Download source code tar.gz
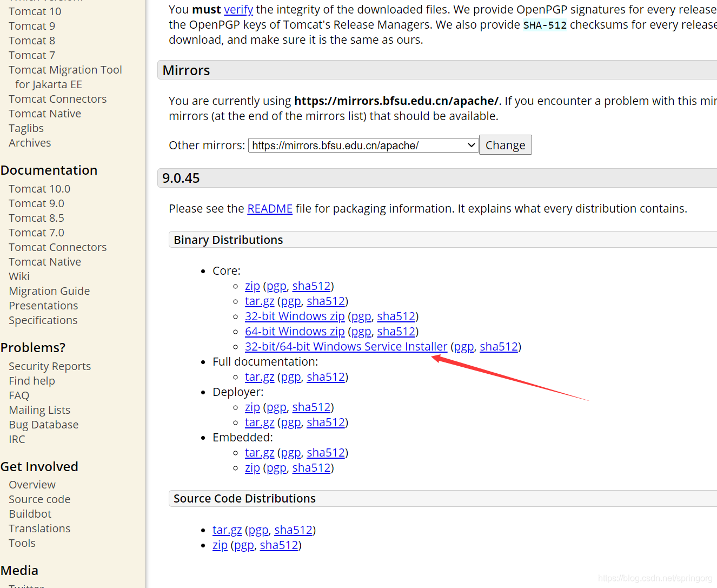717x588 pixels. tap(227, 530)
